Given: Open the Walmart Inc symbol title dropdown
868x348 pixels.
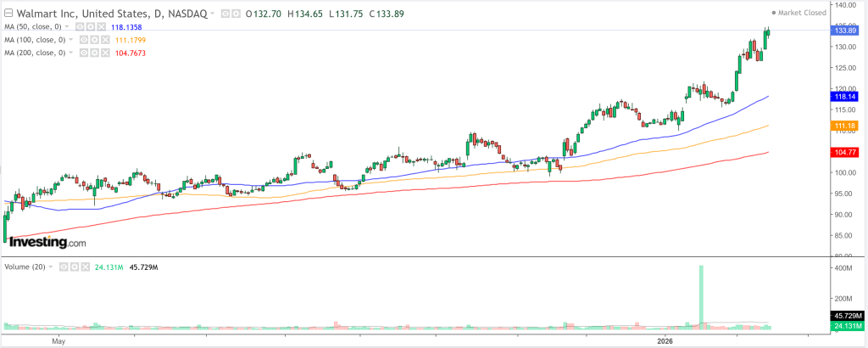Looking at the screenshot, I should point(213,14).
